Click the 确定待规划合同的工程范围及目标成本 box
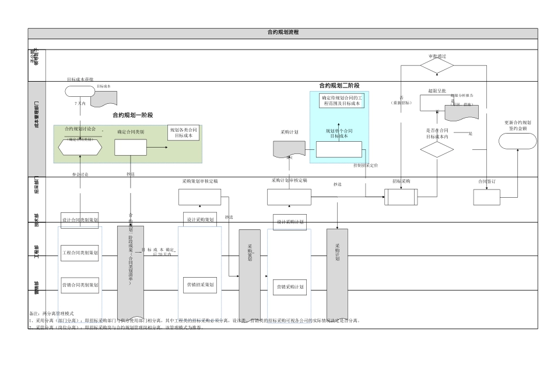Viewport: 554px width, 392px height. [342, 101]
